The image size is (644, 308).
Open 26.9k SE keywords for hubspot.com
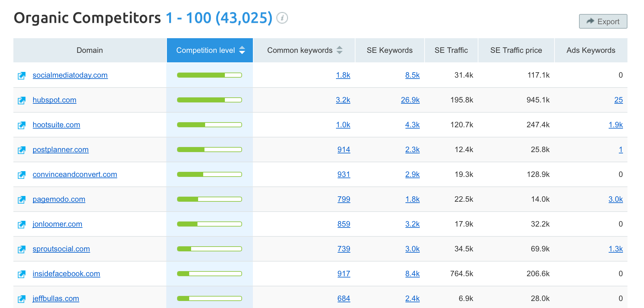pos(410,100)
